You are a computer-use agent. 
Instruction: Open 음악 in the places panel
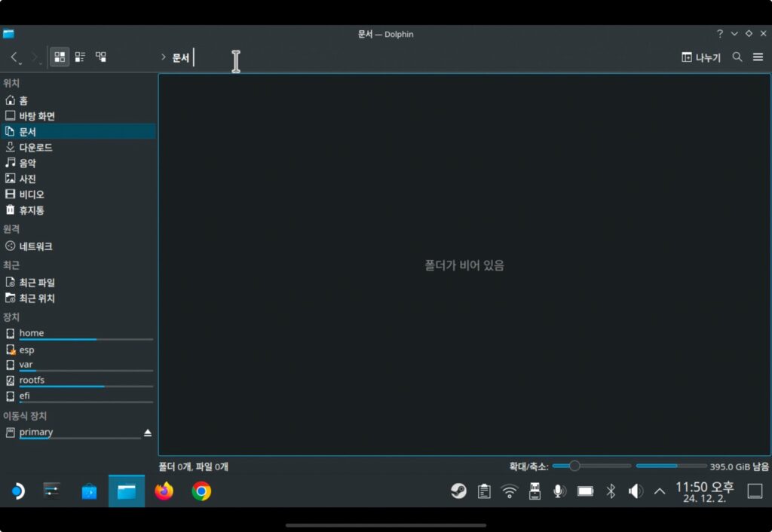(78, 163)
